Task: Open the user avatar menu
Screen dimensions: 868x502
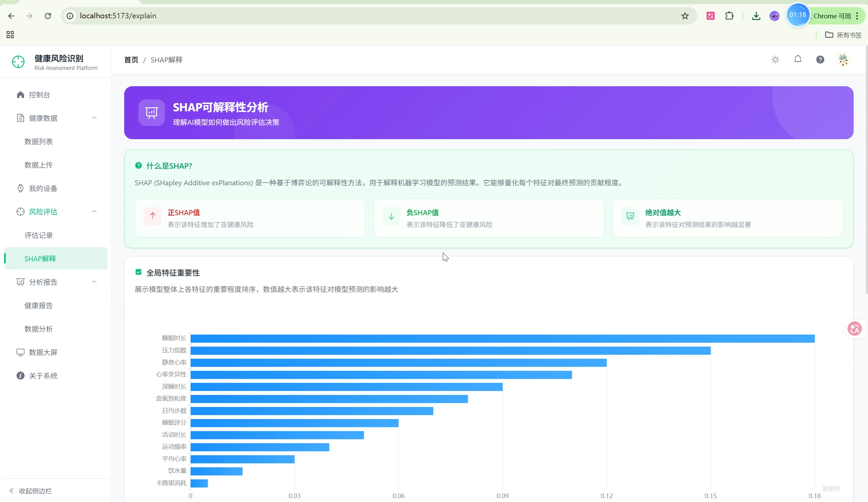Action: click(843, 60)
